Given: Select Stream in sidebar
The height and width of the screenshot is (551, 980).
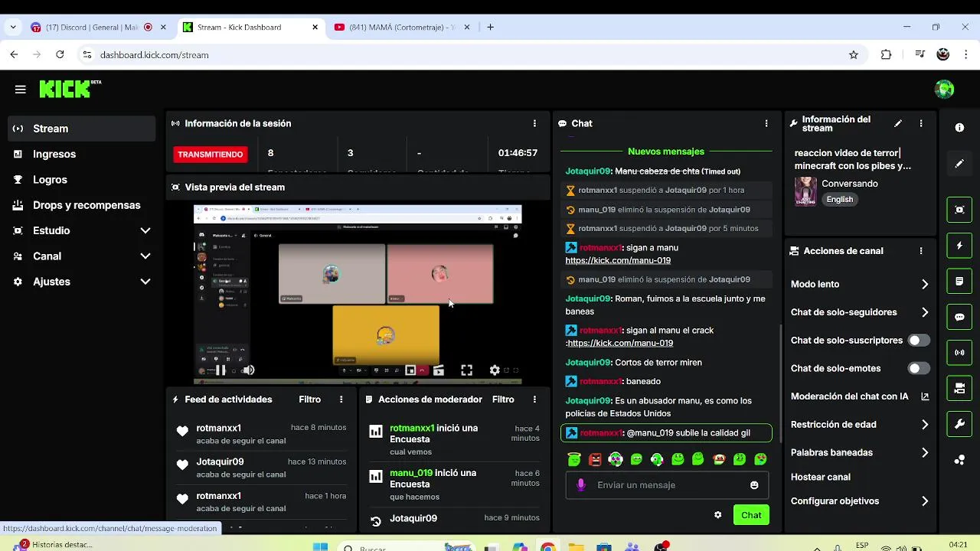Looking at the screenshot, I should tap(82, 129).
